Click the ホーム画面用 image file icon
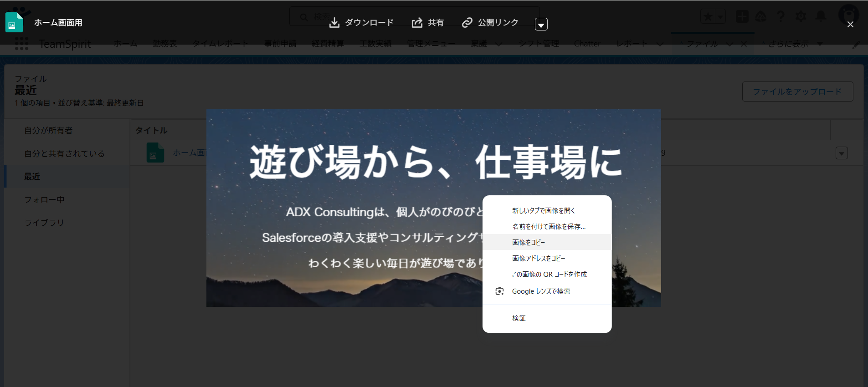868x387 pixels. pos(14,22)
